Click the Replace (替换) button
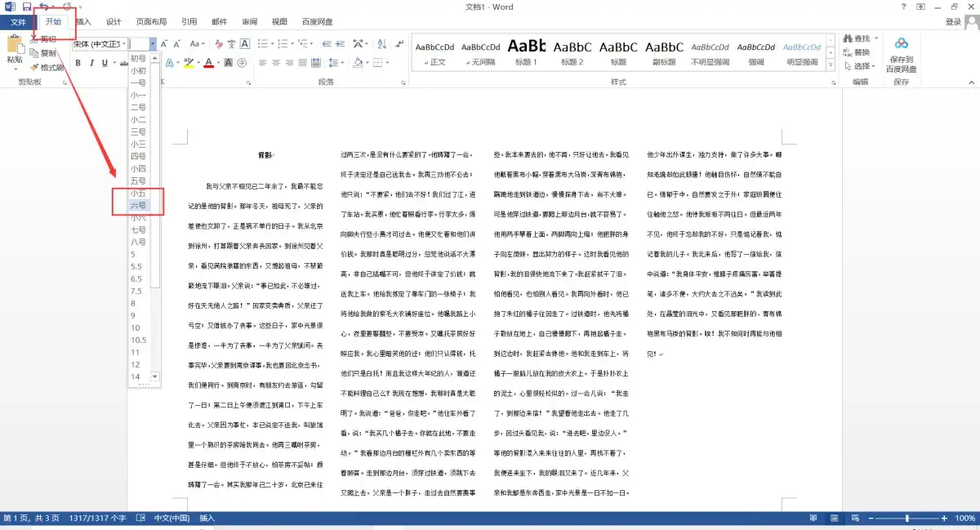The height and width of the screenshot is (530, 980). (x=861, y=52)
